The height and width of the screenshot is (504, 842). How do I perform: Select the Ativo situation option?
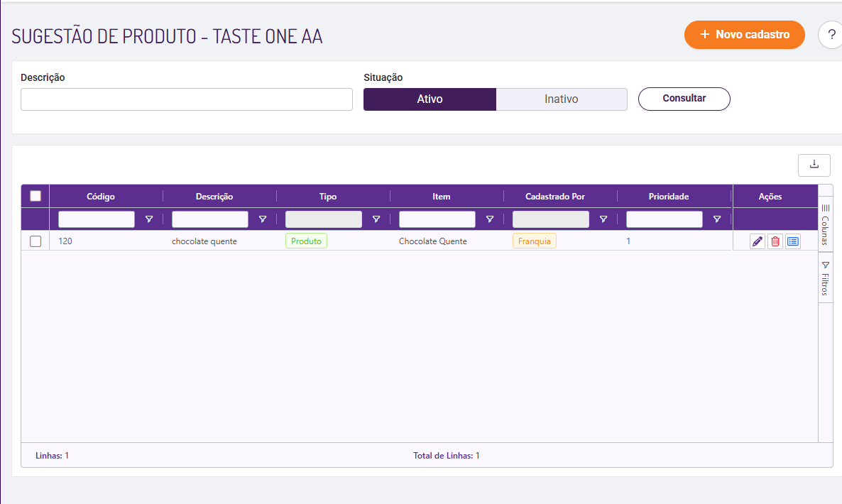[x=430, y=99]
